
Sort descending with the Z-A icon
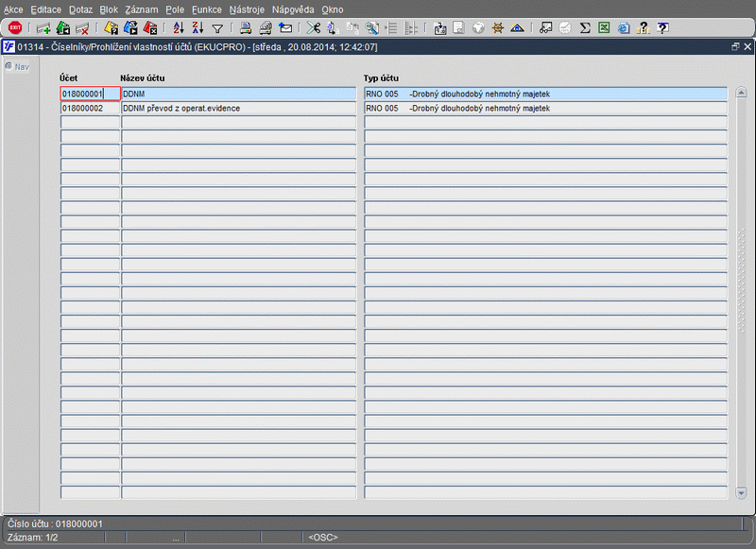[x=198, y=28]
